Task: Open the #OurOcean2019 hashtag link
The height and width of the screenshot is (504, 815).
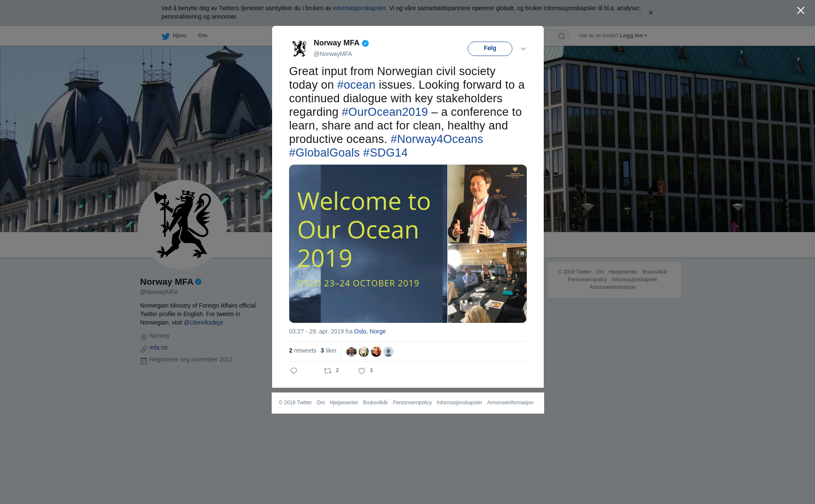Action: click(x=385, y=112)
